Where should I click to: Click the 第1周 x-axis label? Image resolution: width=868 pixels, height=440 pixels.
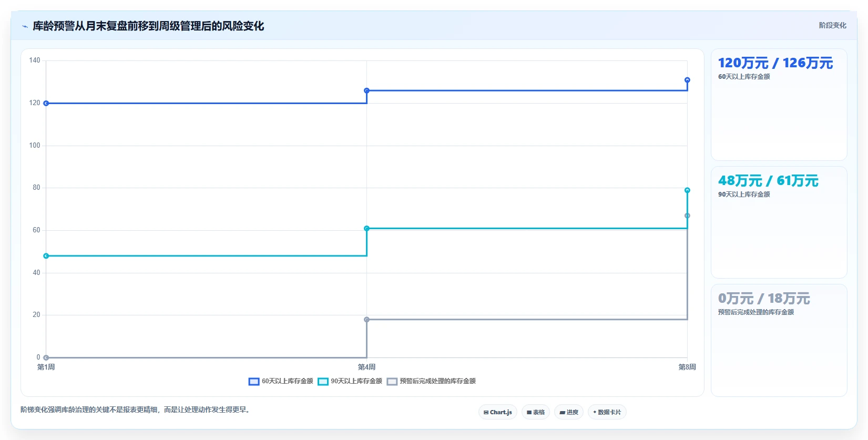coord(46,367)
